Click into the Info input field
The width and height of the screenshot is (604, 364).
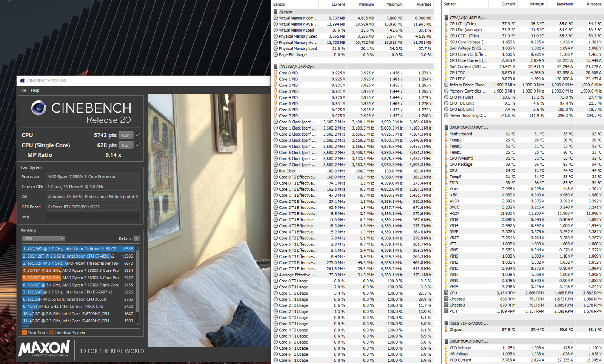pos(92,217)
